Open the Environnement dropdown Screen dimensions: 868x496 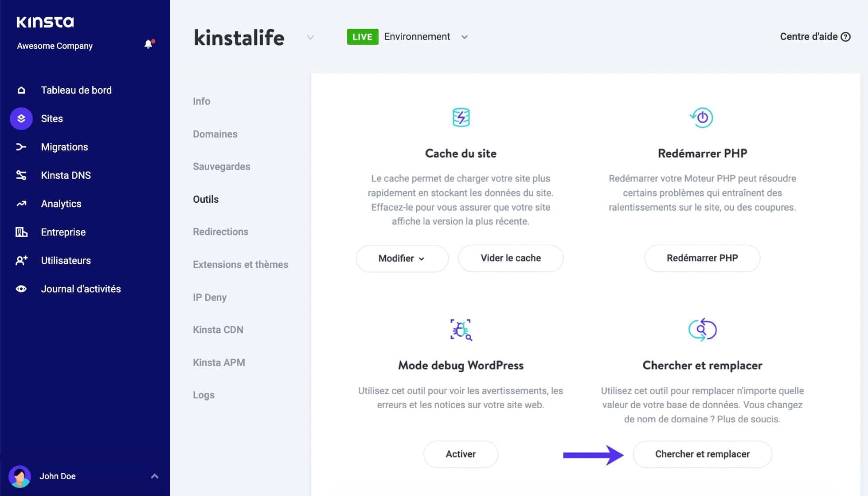click(x=464, y=37)
